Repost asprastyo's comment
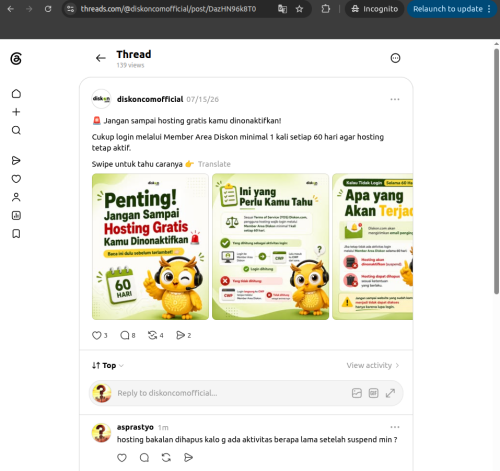Viewport: 500px width, 471px height. [166, 458]
